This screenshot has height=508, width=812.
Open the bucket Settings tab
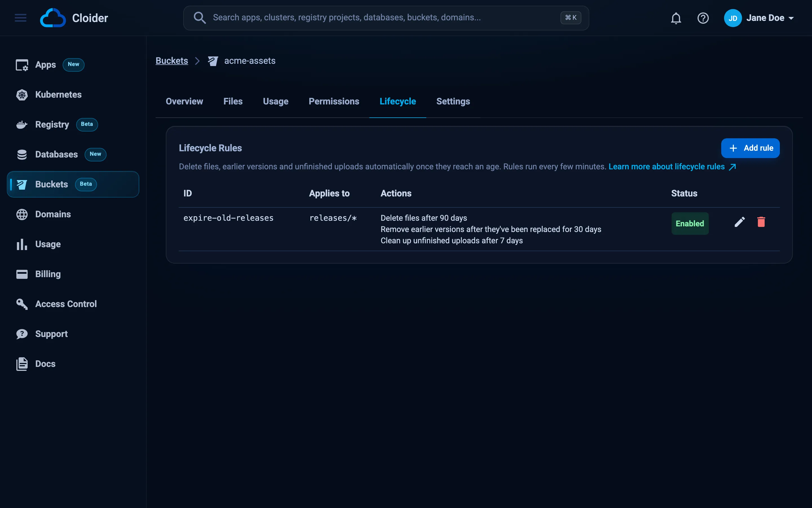[x=453, y=102]
